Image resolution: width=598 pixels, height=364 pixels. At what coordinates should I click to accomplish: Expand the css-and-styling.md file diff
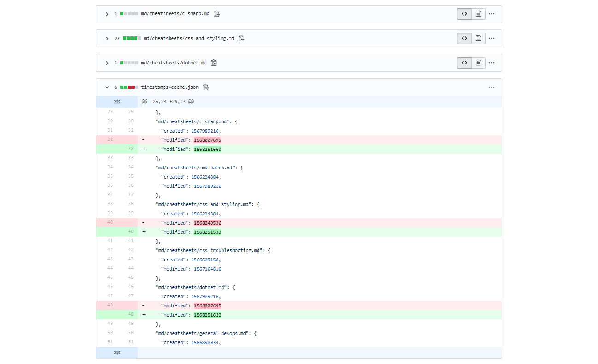click(x=107, y=38)
